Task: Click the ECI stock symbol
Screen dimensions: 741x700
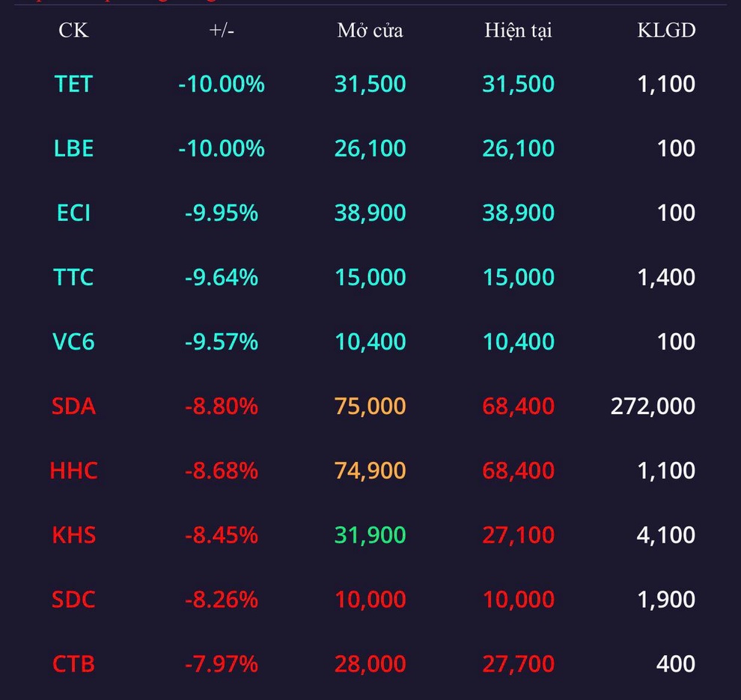Action: 73,213
